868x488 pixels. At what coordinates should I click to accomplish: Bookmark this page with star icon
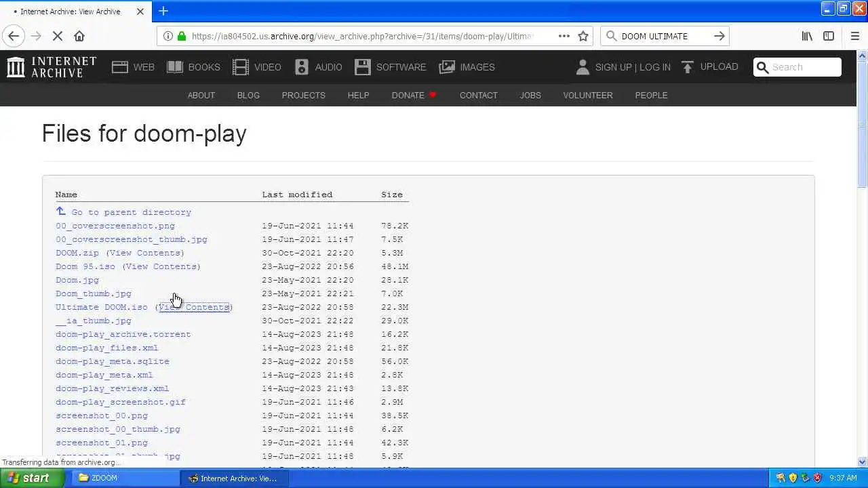583,36
